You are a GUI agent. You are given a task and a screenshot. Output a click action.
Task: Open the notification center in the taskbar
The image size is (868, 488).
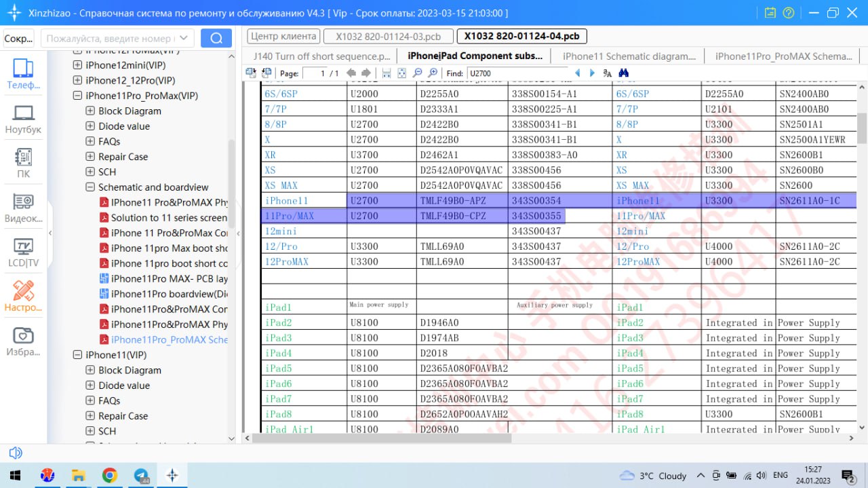point(848,475)
